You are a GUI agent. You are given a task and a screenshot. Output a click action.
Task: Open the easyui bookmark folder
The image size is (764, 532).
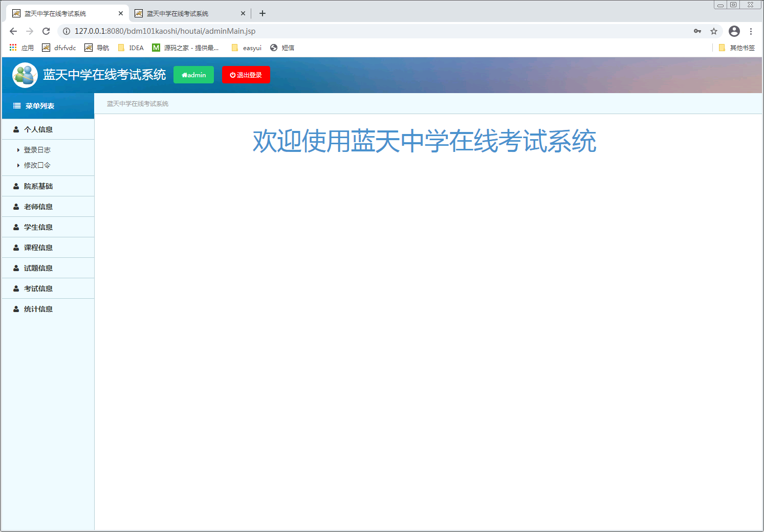point(246,48)
